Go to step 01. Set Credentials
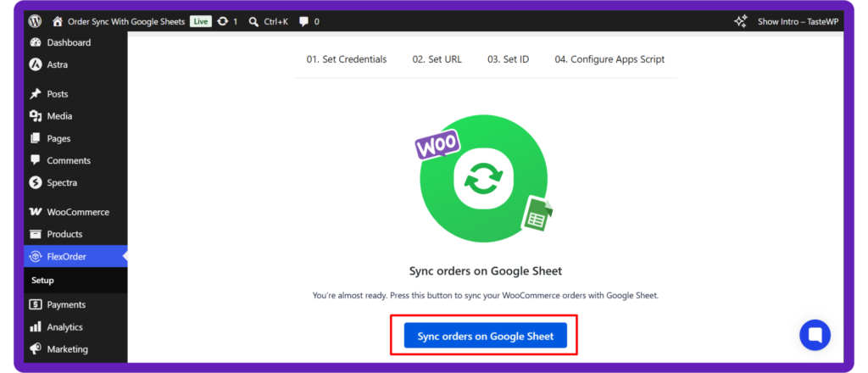 pyautogui.click(x=347, y=59)
